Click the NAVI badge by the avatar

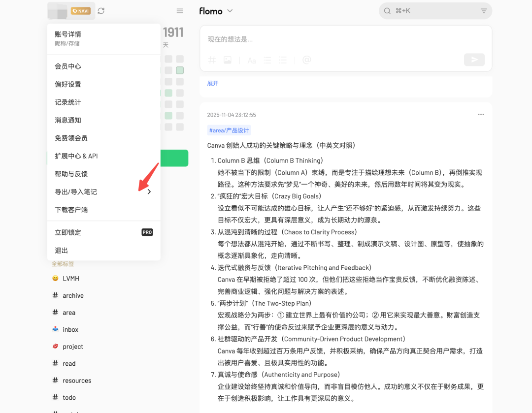coord(81,11)
